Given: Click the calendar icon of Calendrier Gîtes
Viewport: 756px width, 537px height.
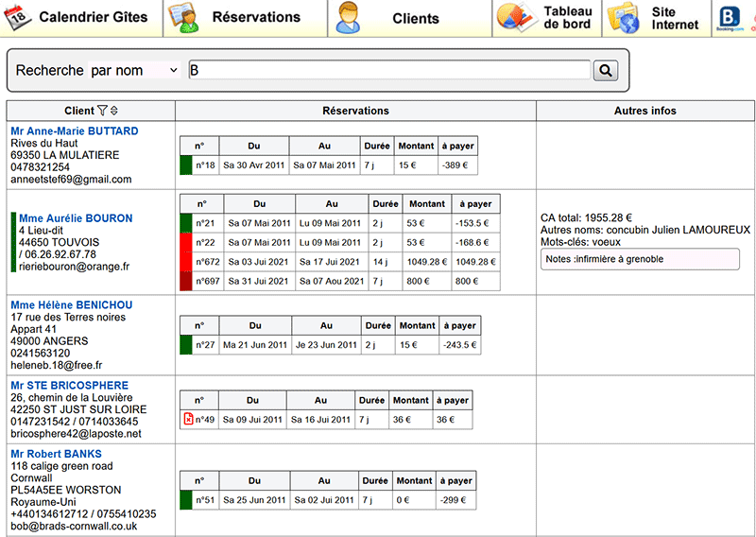Looking at the screenshot, I should tap(21, 17).
